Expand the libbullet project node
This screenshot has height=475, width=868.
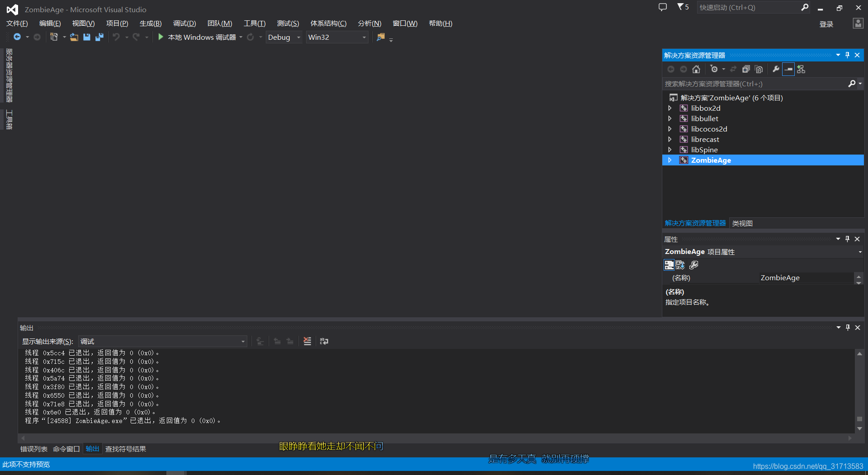pyautogui.click(x=670, y=118)
